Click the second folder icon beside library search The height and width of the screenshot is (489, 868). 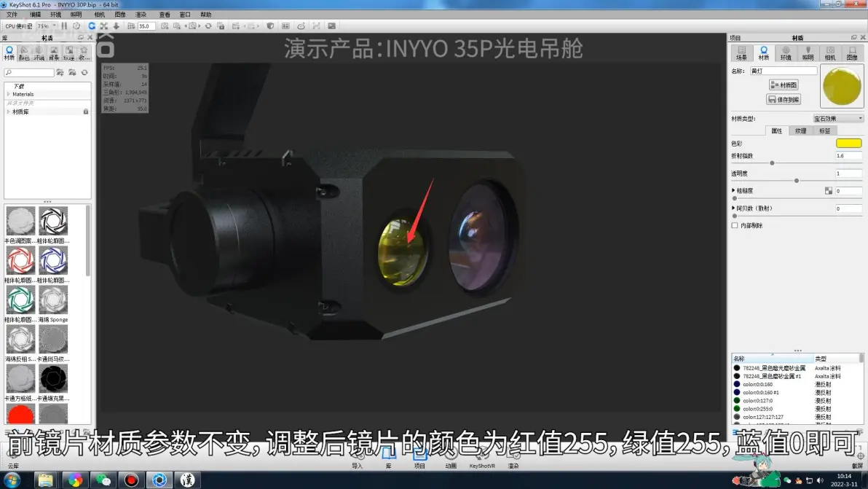(72, 73)
